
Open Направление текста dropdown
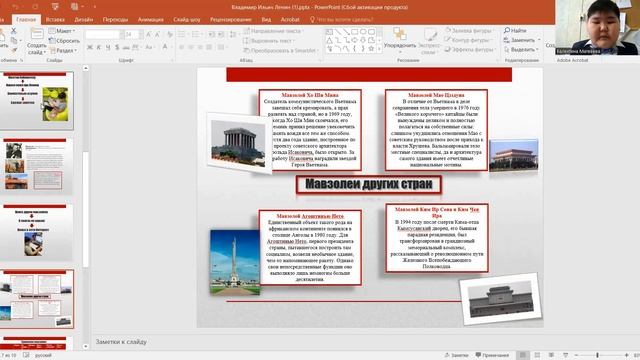[x=273, y=31]
